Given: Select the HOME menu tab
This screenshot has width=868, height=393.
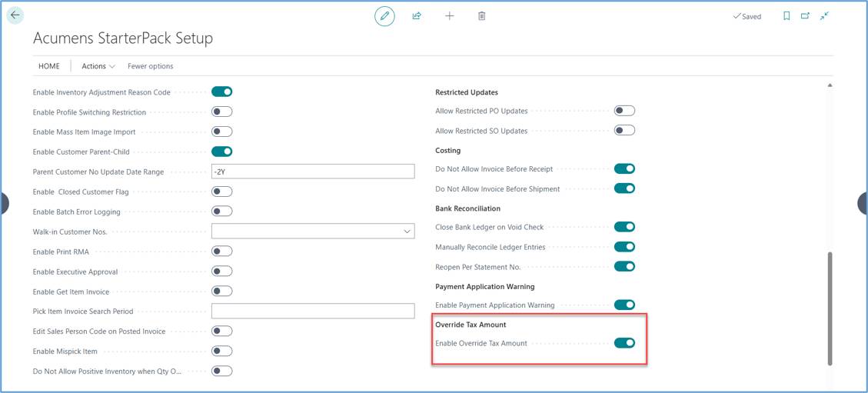Looking at the screenshot, I should (49, 66).
